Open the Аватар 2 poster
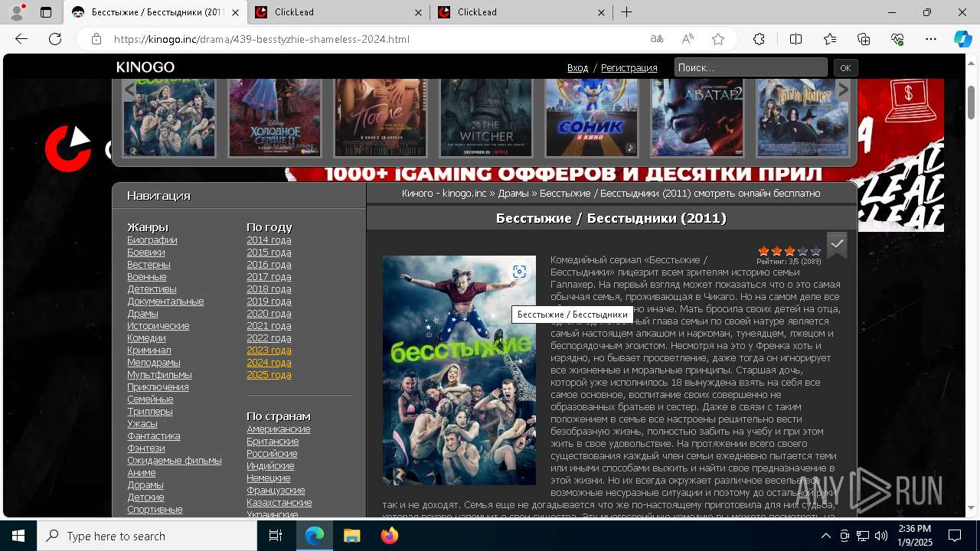This screenshot has height=551, width=980. [x=697, y=117]
